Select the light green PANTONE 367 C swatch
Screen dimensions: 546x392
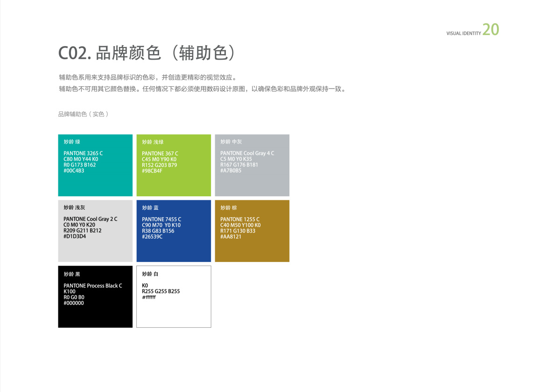(x=174, y=165)
